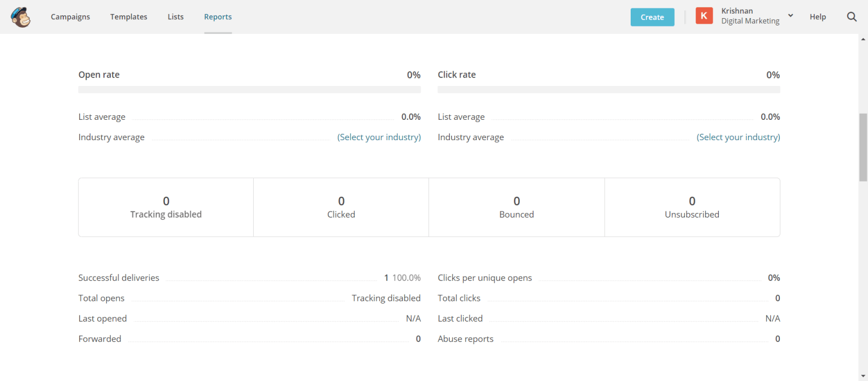
Task: Select your industry under Click rate
Action: tap(738, 137)
